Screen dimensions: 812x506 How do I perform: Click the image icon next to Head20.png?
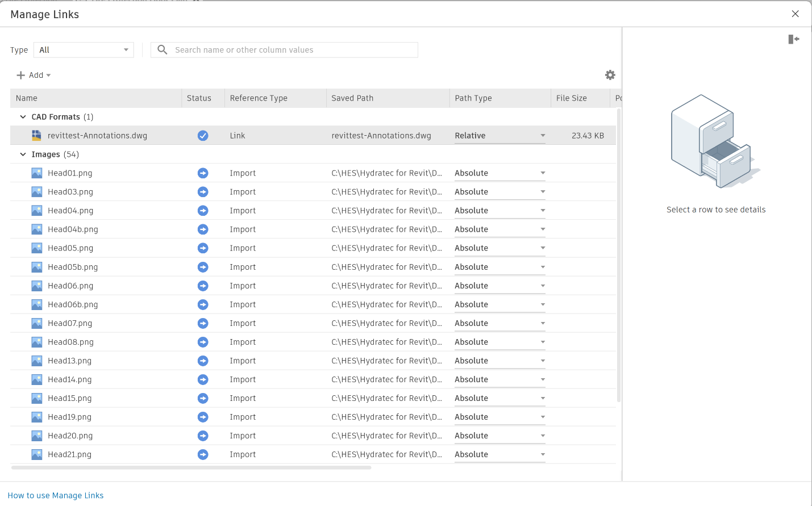pyautogui.click(x=36, y=436)
